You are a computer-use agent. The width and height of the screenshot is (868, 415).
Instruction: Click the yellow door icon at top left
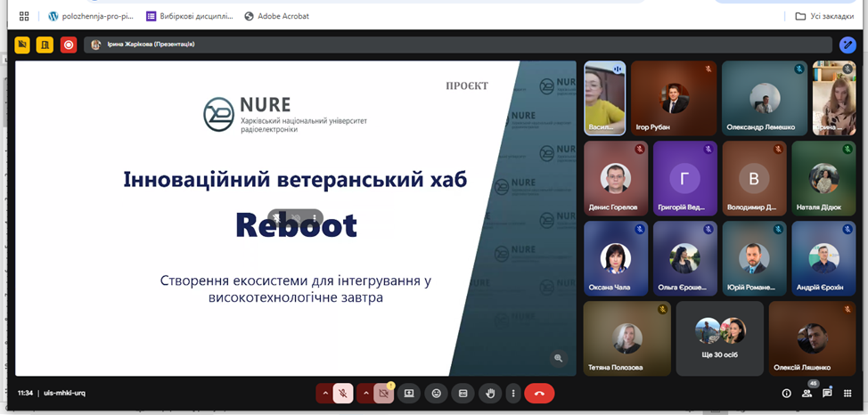(x=45, y=45)
